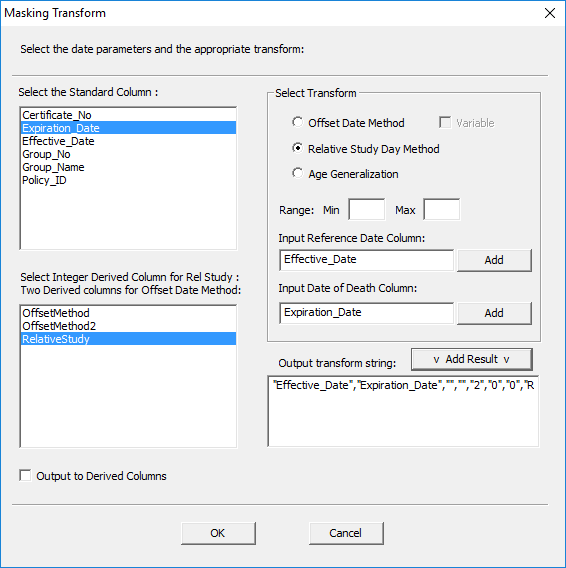Confirm the dialog with OK

point(218,533)
